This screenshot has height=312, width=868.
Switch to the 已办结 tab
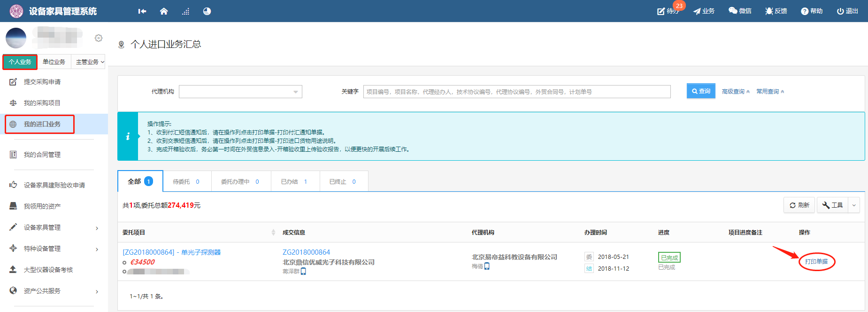[294, 182]
